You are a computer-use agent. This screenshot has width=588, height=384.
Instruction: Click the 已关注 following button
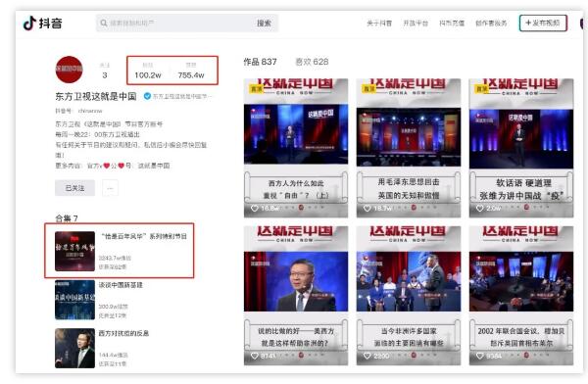click(75, 188)
